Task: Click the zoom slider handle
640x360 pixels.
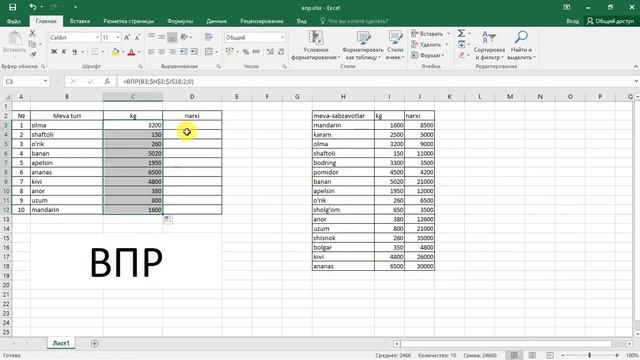Action: point(589,356)
